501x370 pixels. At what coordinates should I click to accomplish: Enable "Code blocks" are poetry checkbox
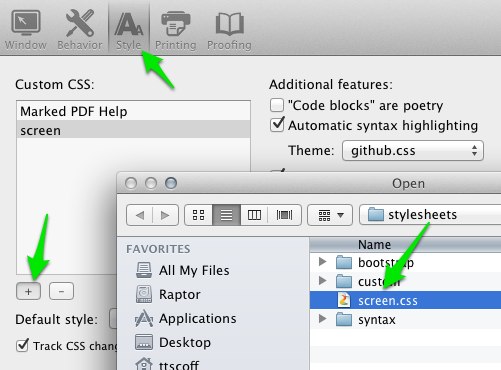pyautogui.click(x=277, y=105)
